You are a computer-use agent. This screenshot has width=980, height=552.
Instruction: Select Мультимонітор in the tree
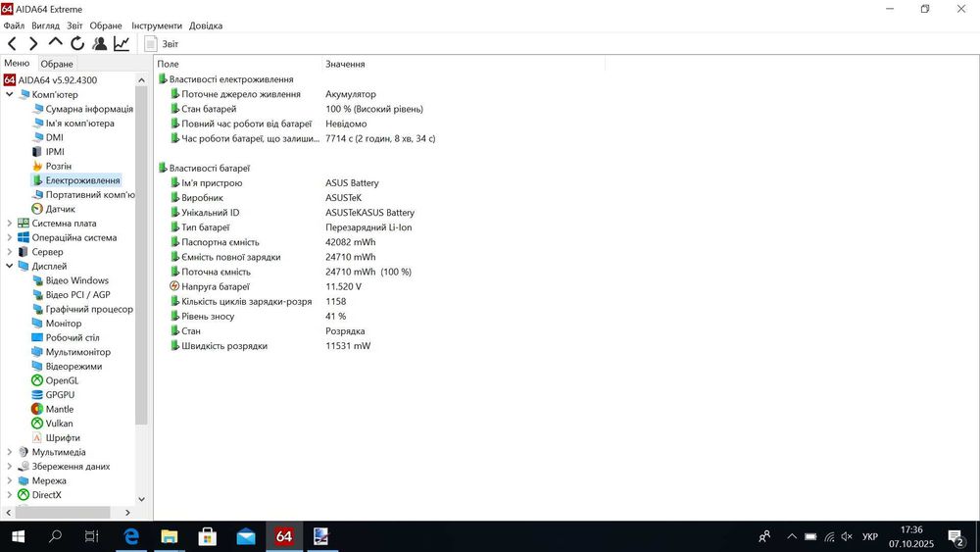[72, 352]
